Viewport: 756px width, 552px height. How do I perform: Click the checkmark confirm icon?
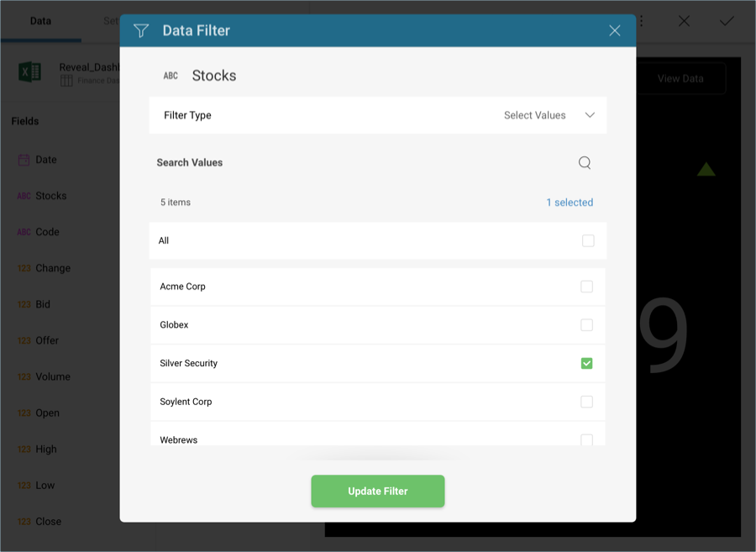coord(726,21)
